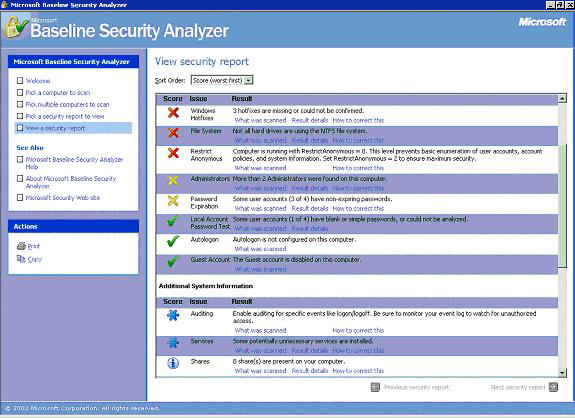Open How to correct this for File System
The image size is (575, 418).
[358, 140]
